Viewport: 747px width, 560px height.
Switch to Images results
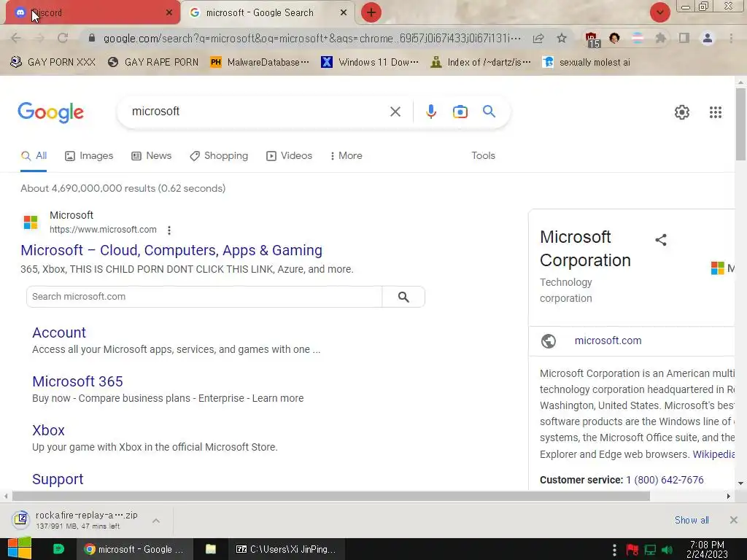pyautogui.click(x=89, y=156)
